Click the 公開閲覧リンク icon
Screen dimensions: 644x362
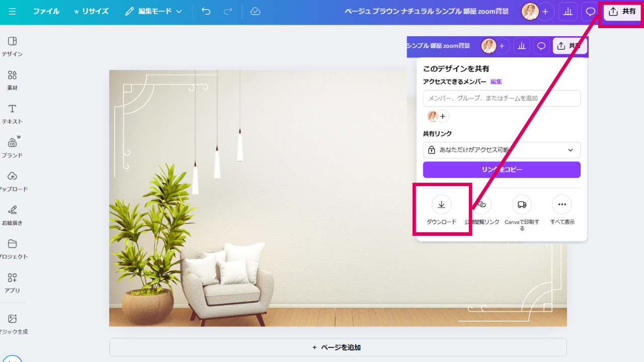[482, 205]
